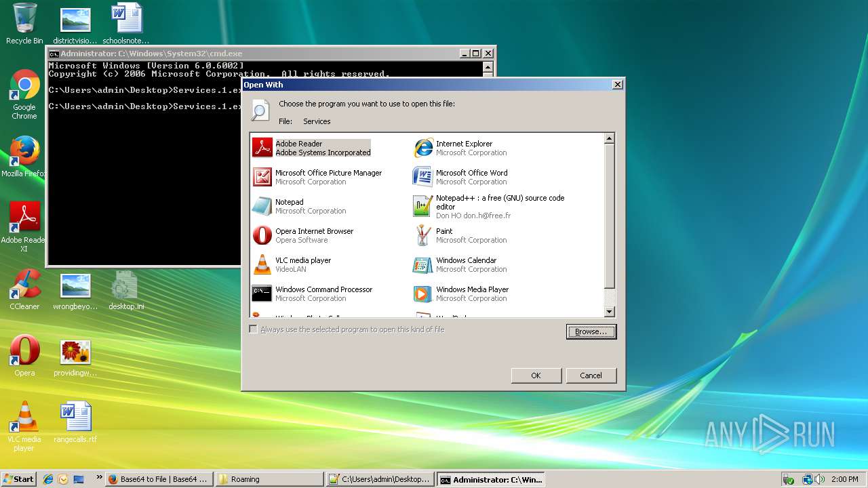Screen dimensions: 868x488
Task: Choose Paint program icon
Action: tap(423, 235)
